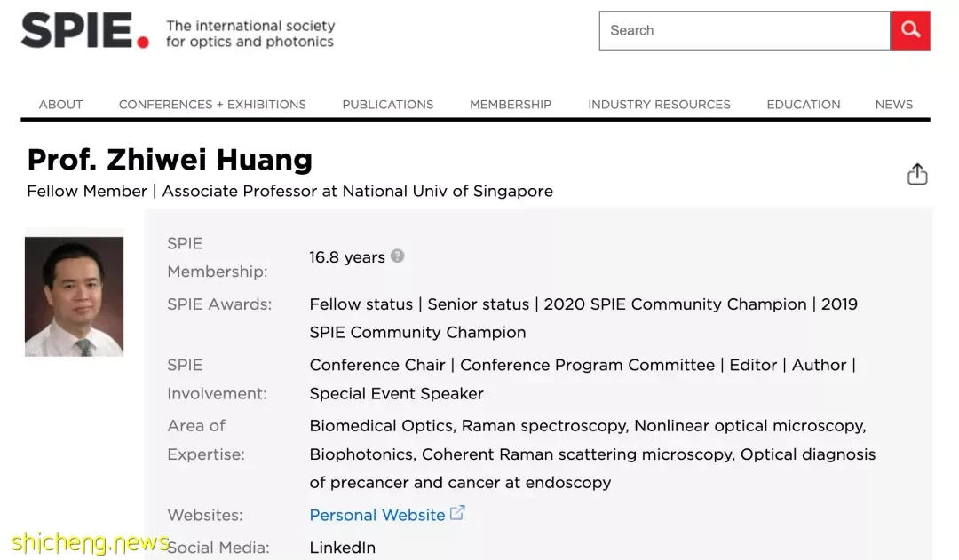Screen dimensions: 959x560
Task: Click the help question mark next to 16.8 years
Action: (398, 256)
